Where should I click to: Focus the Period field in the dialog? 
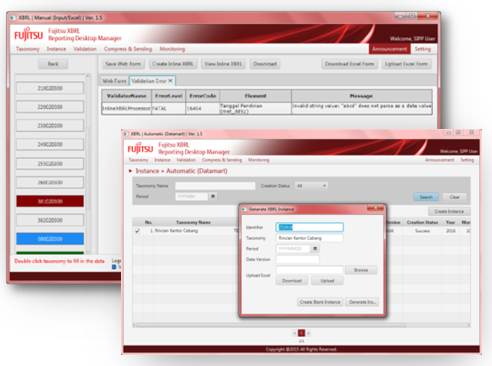click(x=293, y=249)
